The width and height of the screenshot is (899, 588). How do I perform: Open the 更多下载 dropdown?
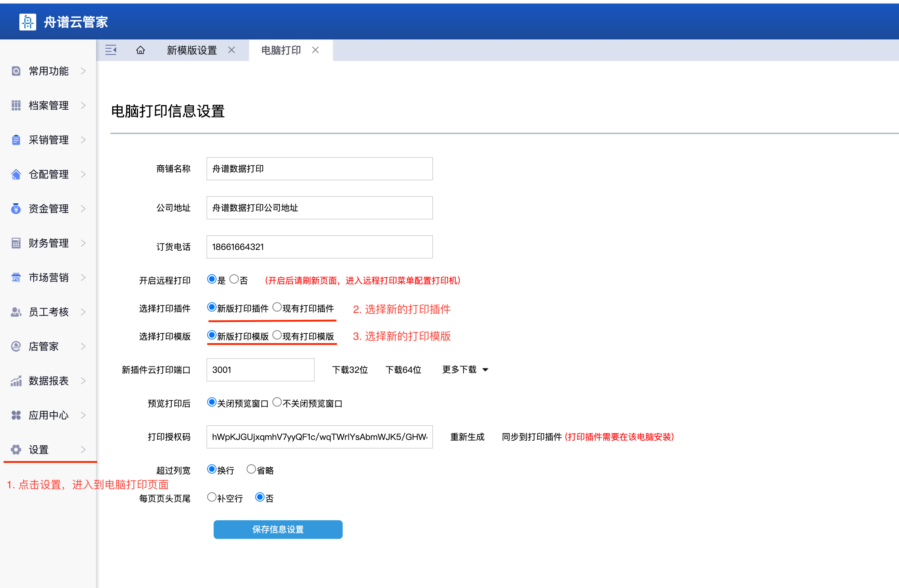pyautogui.click(x=465, y=370)
